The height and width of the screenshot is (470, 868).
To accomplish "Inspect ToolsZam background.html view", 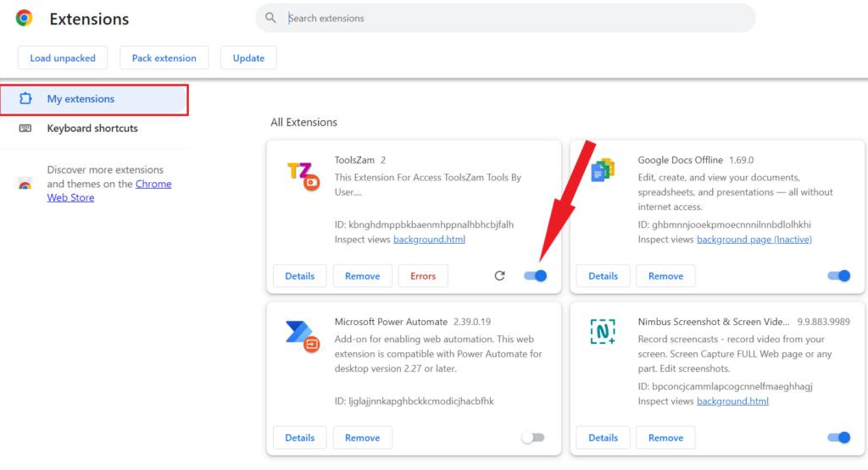I will click(429, 239).
